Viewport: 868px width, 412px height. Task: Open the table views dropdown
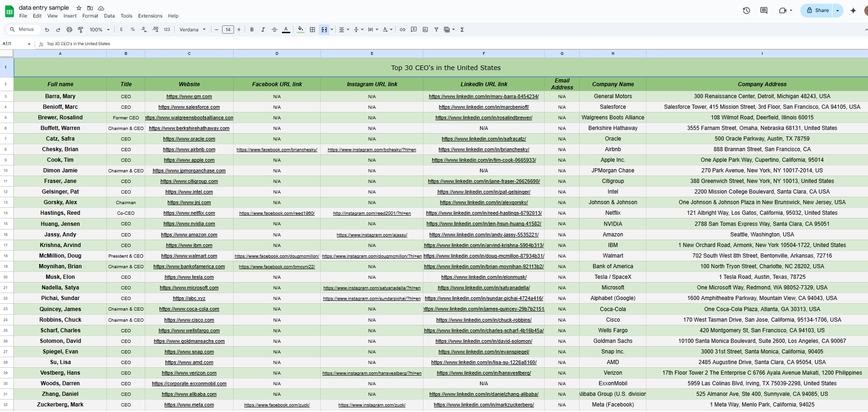click(x=449, y=29)
